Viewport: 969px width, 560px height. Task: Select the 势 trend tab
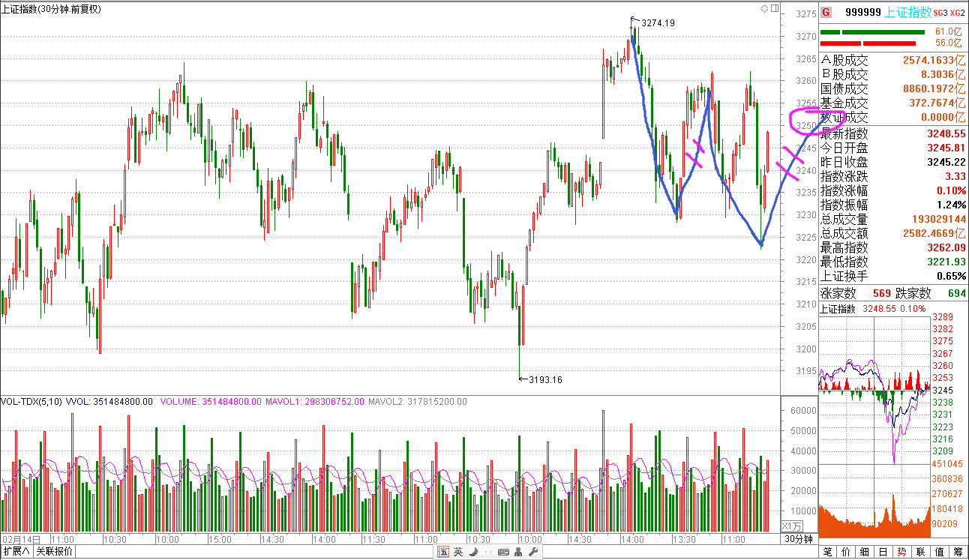[902, 552]
